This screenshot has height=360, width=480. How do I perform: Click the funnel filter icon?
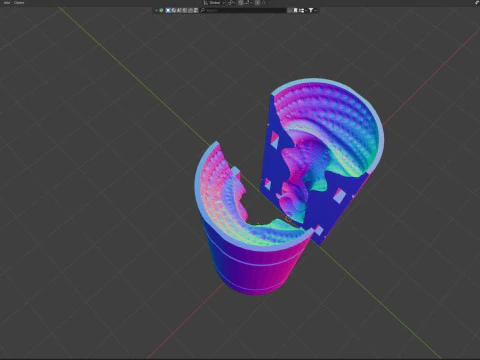pyautogui.click(x=311, y=10)
